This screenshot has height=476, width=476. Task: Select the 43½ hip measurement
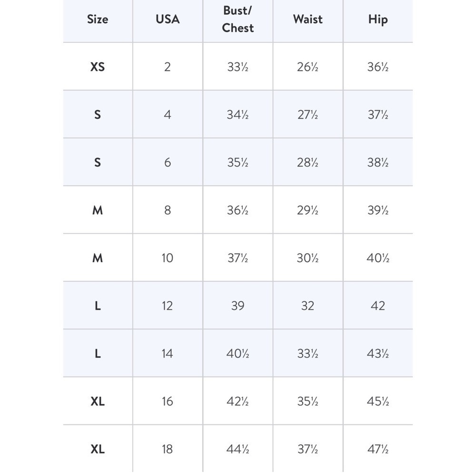pos(378,353)
